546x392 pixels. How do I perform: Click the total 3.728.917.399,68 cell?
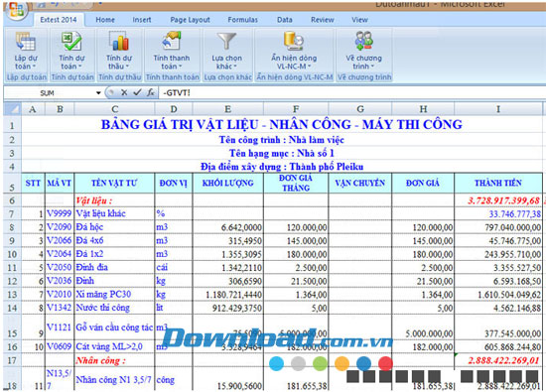(x=498, y=200)
